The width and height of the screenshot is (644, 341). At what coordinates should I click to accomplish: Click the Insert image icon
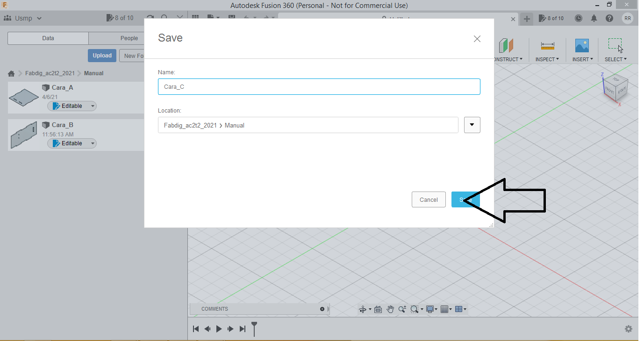tap(582, 45)
